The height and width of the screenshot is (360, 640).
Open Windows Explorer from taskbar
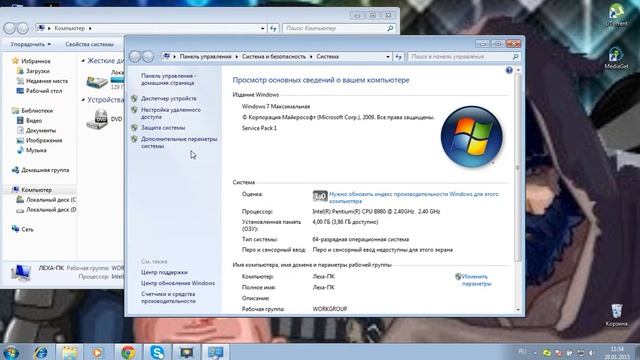(x=69, y=352)
